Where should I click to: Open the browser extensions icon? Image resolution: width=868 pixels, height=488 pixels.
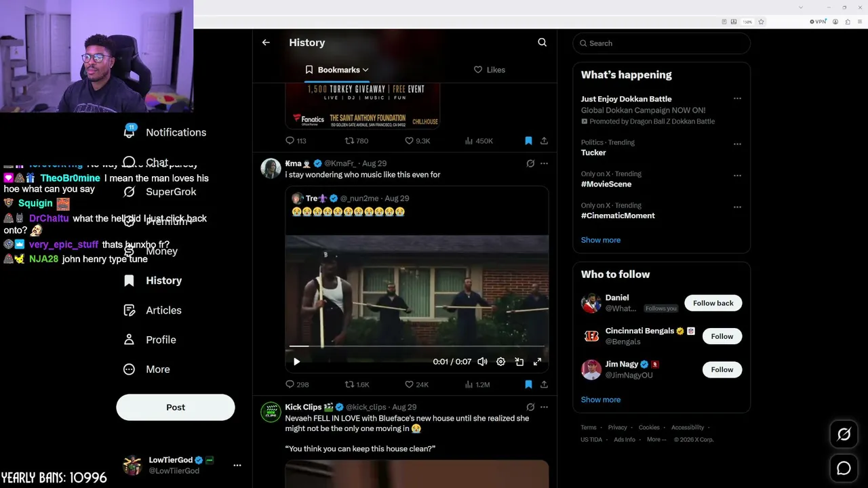pos(846,22)
